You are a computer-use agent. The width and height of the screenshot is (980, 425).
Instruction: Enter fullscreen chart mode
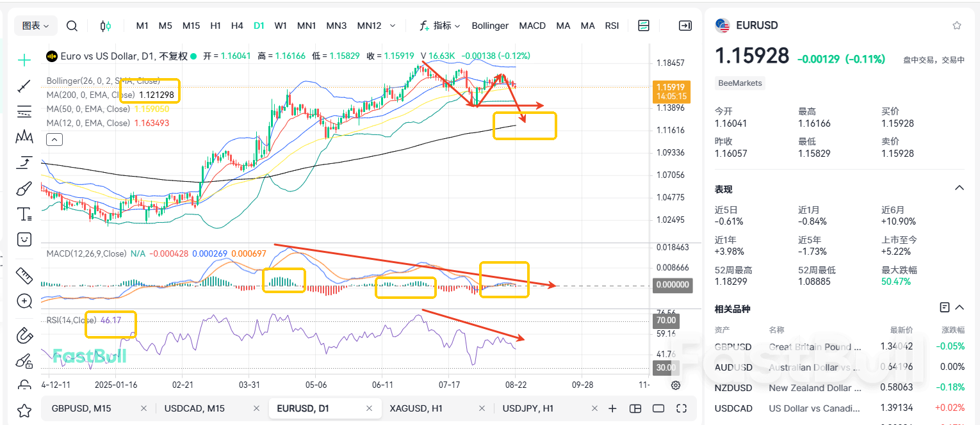point(682,408)
